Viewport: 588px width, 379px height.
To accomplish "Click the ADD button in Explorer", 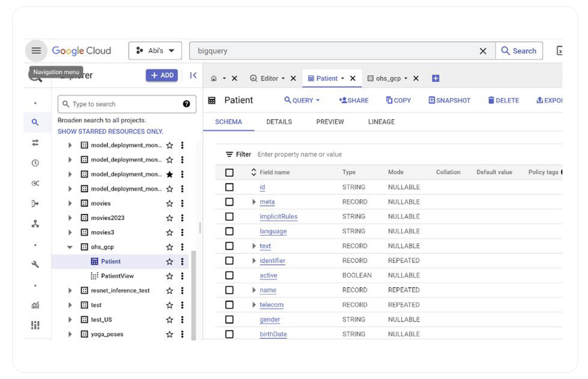I will pos(162,75).
